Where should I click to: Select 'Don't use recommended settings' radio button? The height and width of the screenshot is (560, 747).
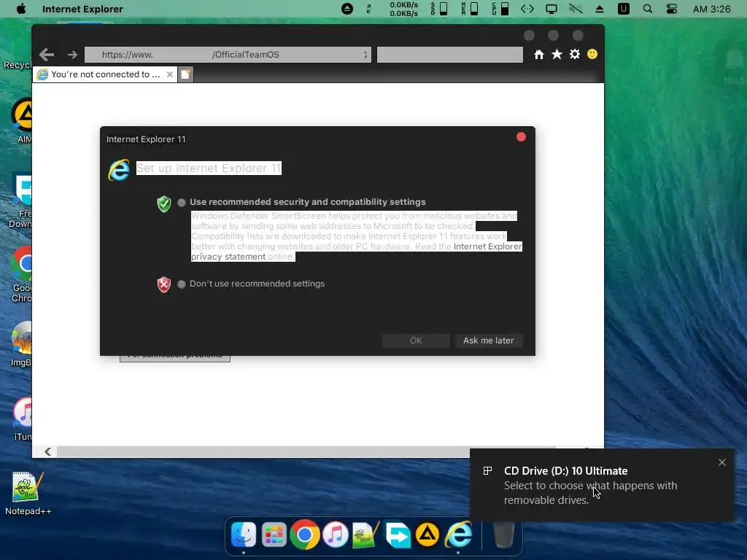182,284
